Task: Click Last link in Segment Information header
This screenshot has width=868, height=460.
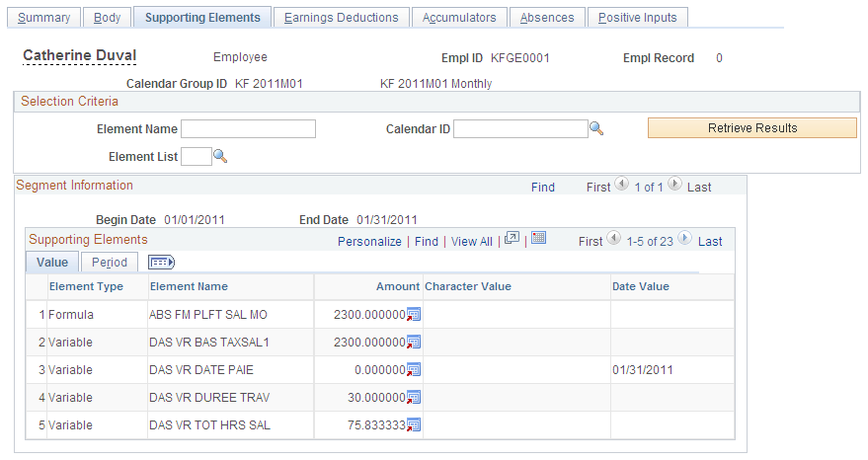Action: pyautogui.click(x=699, y=188)
